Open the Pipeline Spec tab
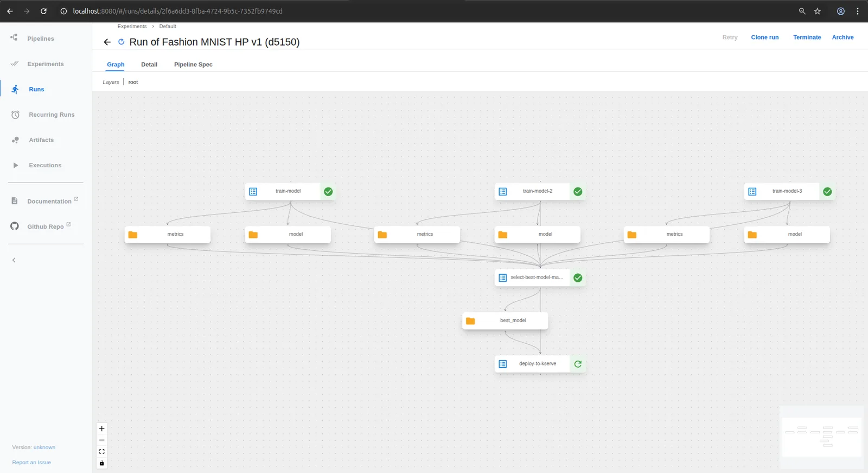 [x=193, y=65]
